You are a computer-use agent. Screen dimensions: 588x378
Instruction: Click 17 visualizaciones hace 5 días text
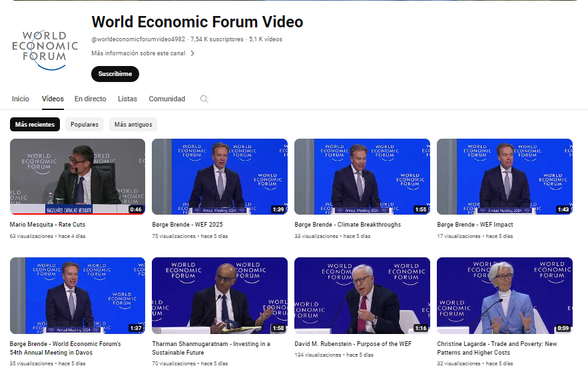(475, 236)
